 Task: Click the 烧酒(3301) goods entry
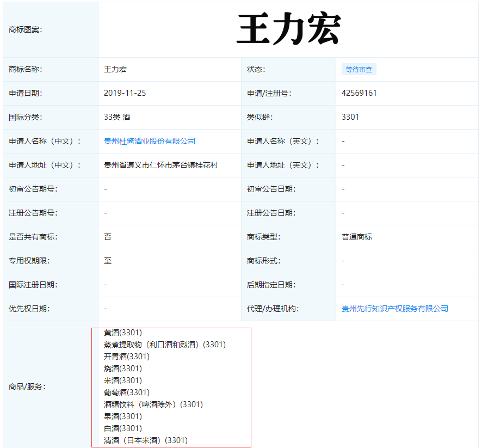point(123,369)
